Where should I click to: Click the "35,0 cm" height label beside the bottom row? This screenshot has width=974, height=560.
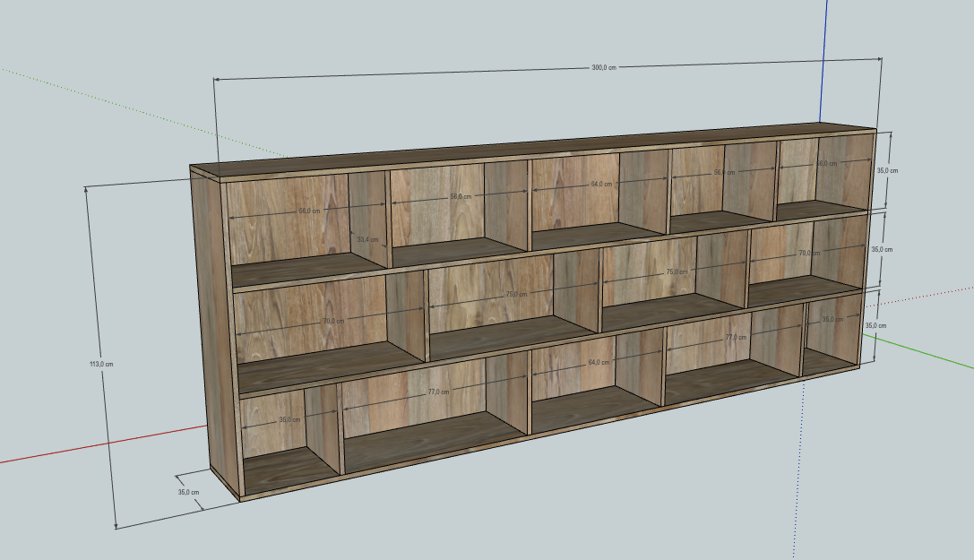coord(875,325)
